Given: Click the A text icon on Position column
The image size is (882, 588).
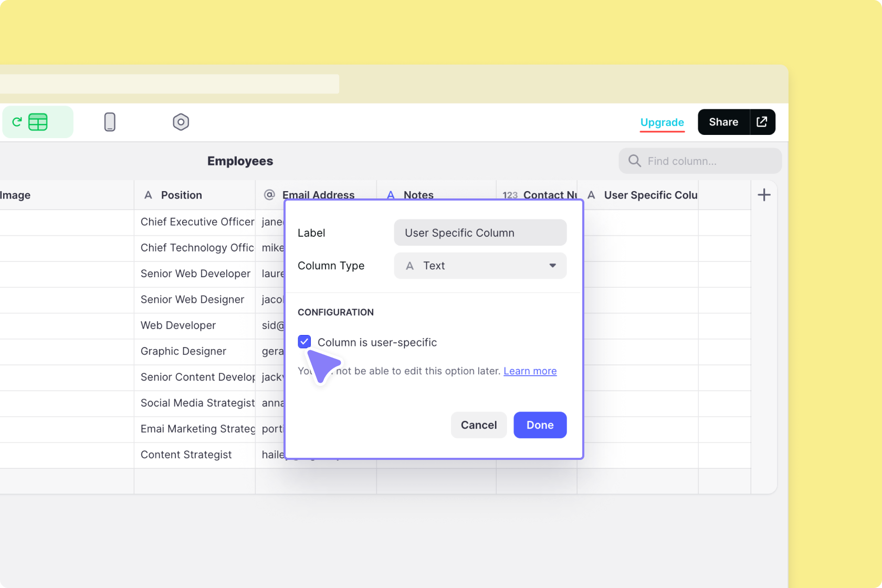Looking at the screenshot, I should point(148,195).
